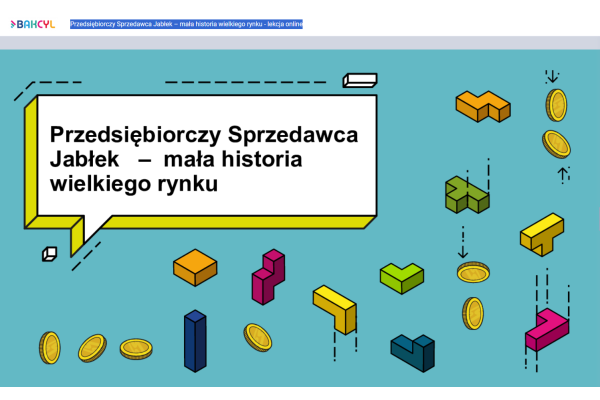
Task: Select the magenta stepped block under the bubble
Action: pyautogui.click(x=267, y=277)
